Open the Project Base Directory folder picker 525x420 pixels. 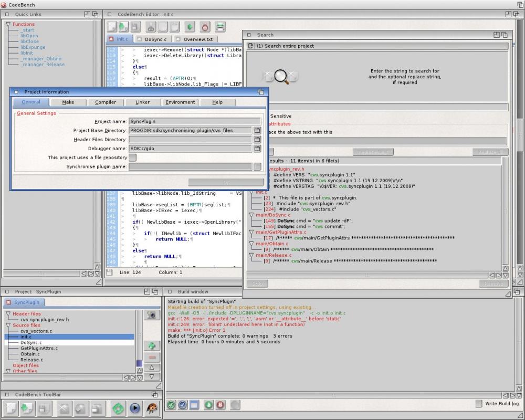(x=257, y=130)
